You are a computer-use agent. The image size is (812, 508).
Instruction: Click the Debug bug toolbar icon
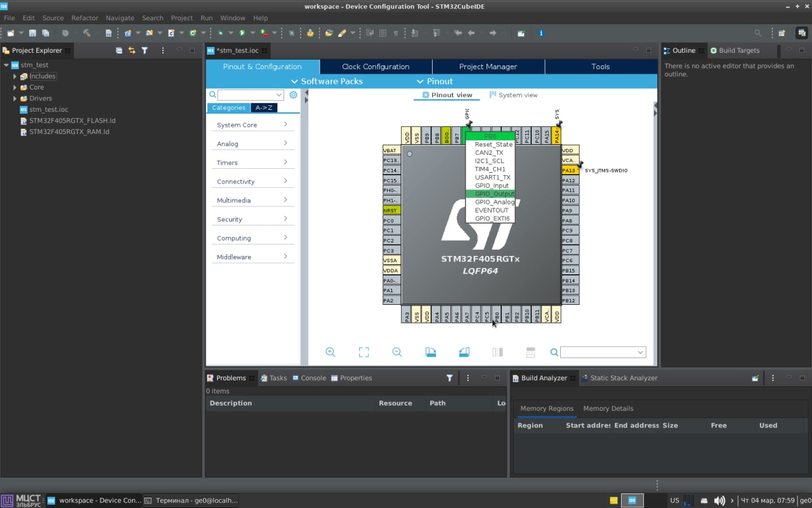click(219, 33)
